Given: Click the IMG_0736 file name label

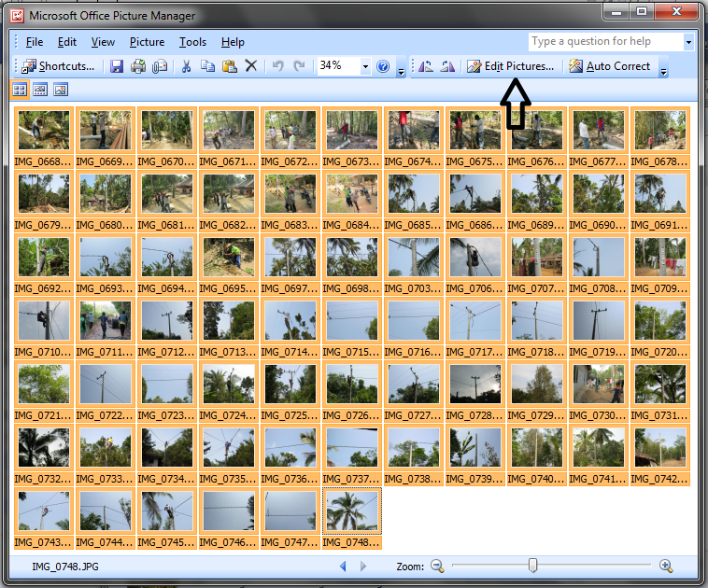Looking at the screenshot, I should pos(290,479).
